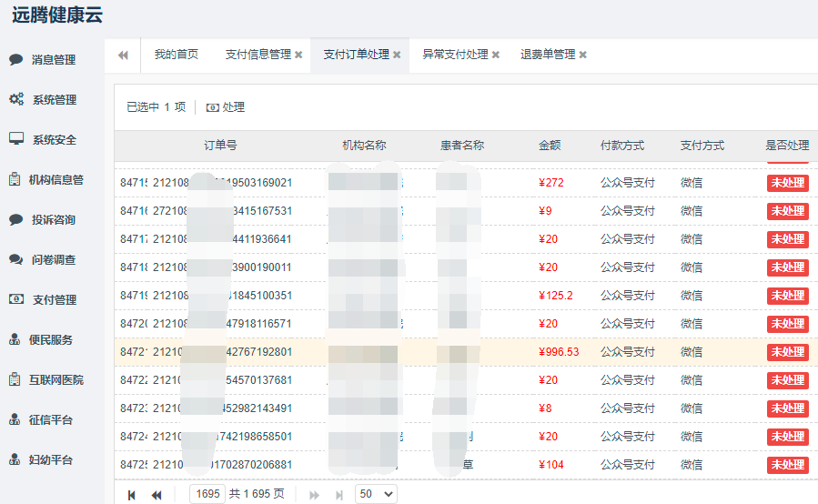The image size is (818, 504).
Task: Click the 互联网医院 sidebar icon
Action: point(15,379)
